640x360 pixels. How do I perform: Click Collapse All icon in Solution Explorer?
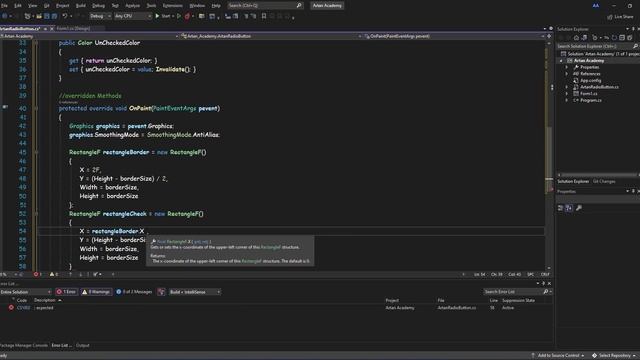[622, 38]
